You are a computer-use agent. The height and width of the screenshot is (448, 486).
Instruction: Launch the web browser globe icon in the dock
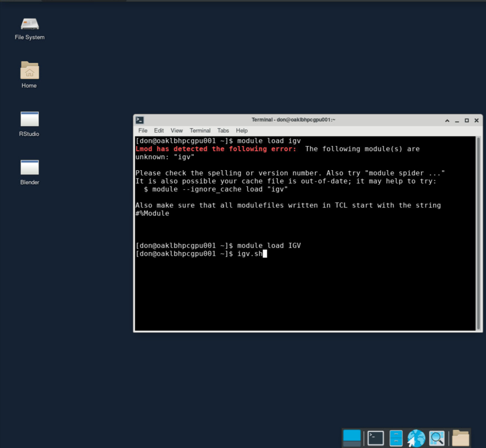(x=416, y=438)
